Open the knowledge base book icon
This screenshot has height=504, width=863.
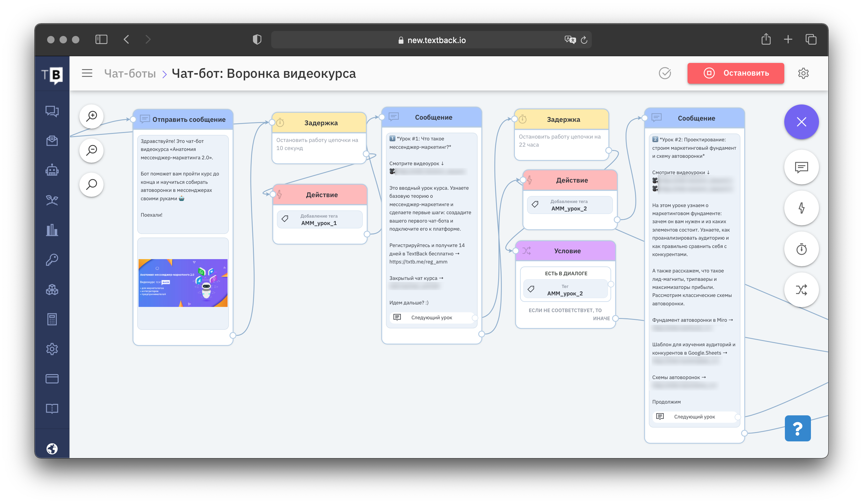point(52,408)
